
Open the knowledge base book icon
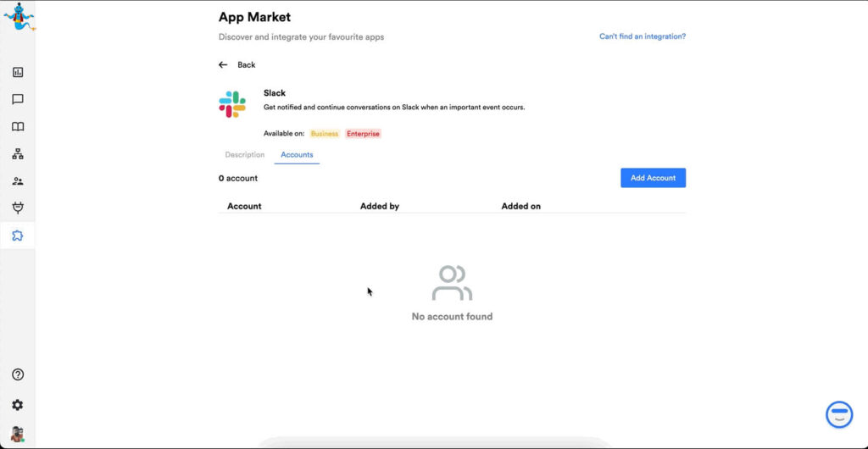(18, 127)
